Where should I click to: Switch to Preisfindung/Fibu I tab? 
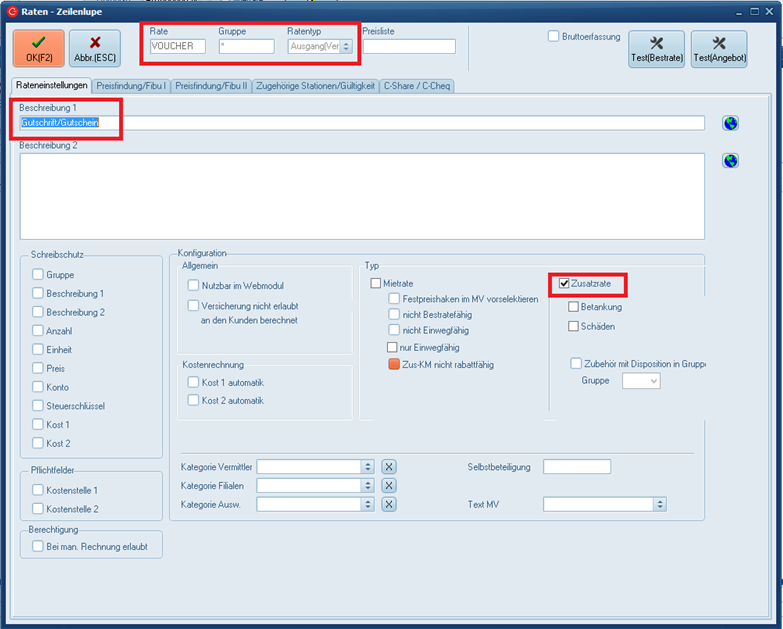[x=132, y=86]
